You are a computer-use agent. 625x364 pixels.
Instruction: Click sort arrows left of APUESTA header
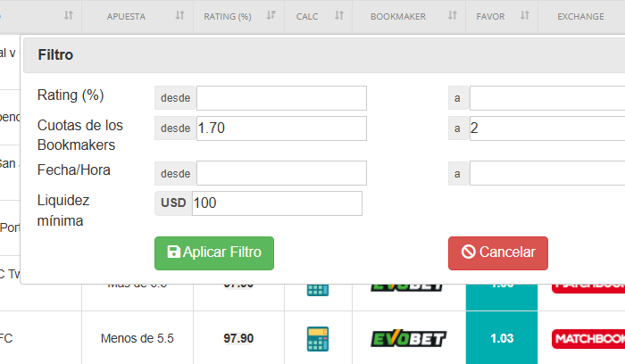coord(69,15)
